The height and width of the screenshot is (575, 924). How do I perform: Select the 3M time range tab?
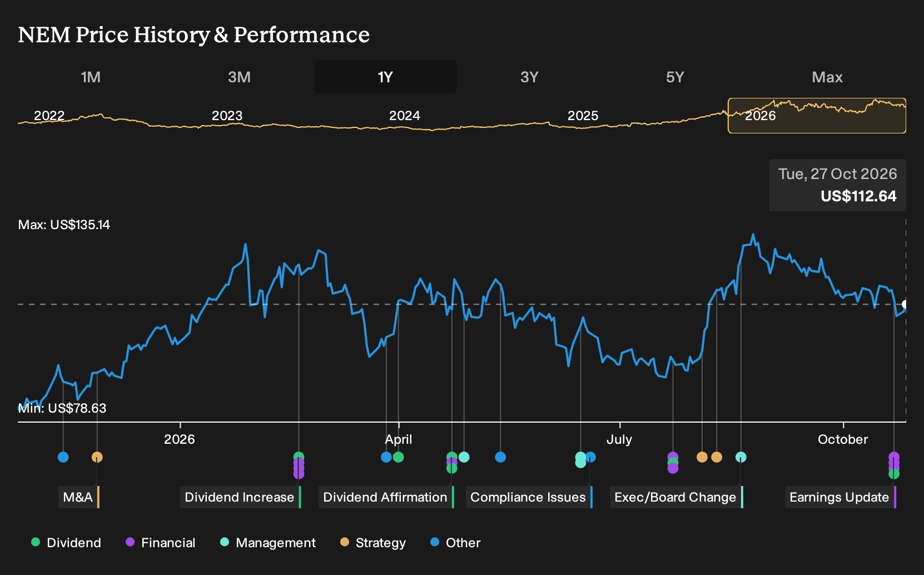click(x=239, y=77)
